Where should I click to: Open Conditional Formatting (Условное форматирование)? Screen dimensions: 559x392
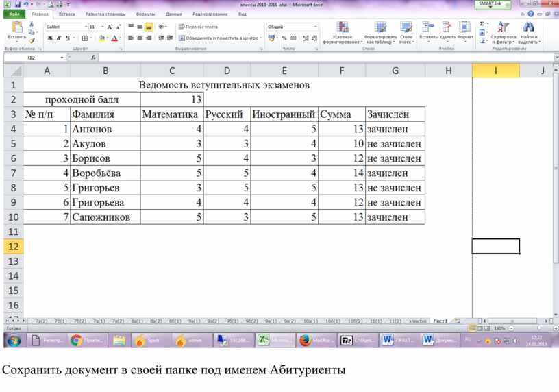coord(343,32)
